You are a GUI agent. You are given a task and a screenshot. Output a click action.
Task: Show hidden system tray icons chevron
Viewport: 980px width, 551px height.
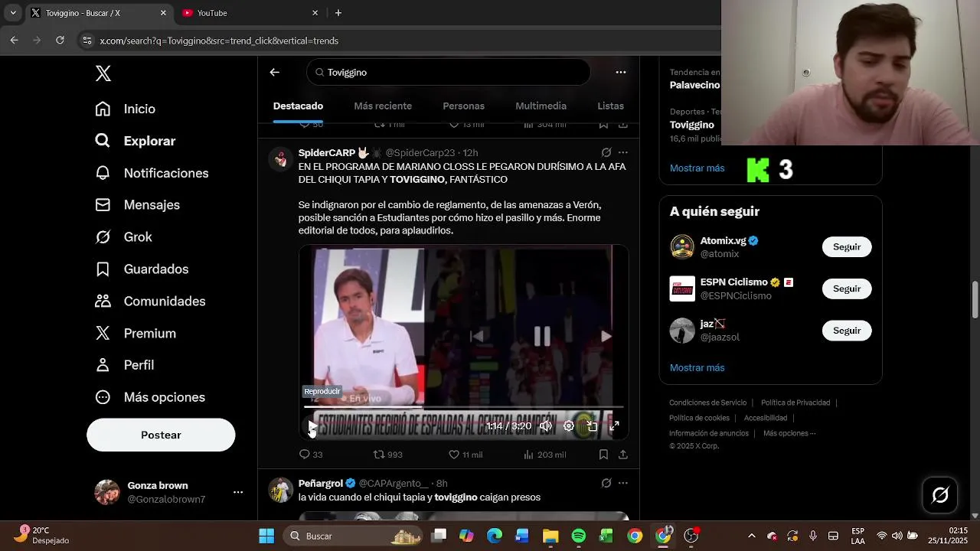(x=751, y=536)
